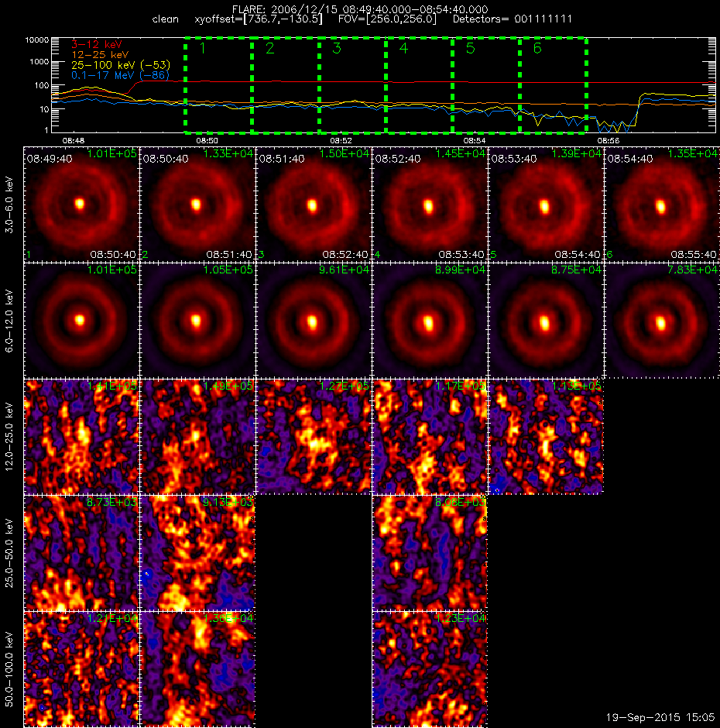720x728 pixels.
Task: Open the 25.0-50.0 keV image labeled 9.13E+03
Action: coord(197,552)
